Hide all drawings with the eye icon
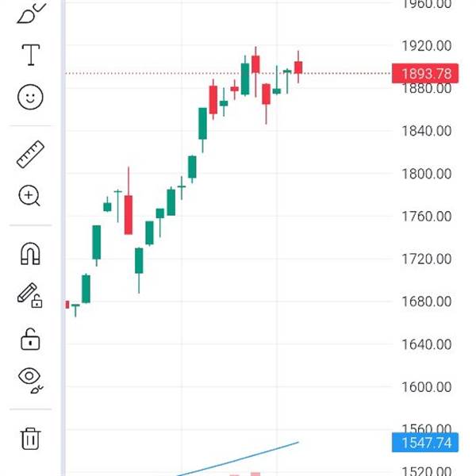The width and height of the screenshot is (476, 476). pyautogui.click(x=30, y=379)
